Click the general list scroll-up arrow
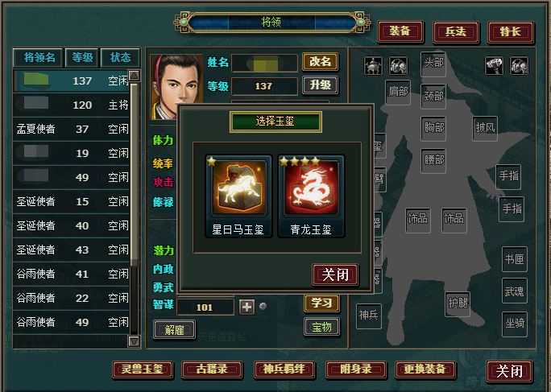 [x=134, y=76]
